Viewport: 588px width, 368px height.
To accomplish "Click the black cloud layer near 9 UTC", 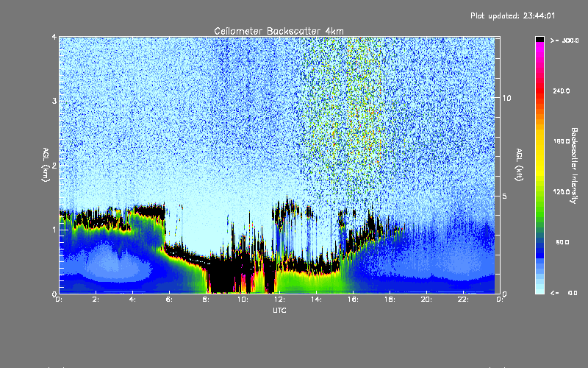I will pos(223,276).
